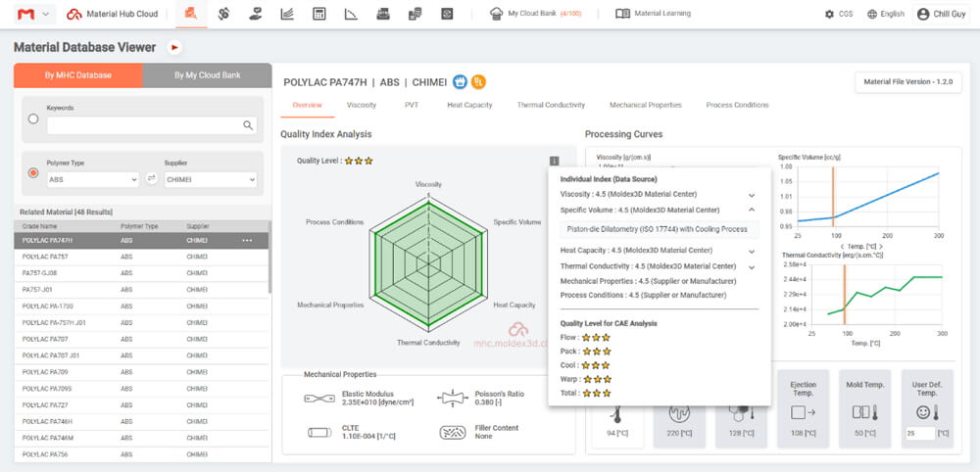Open My Cloud Bank
The width and height of the screenshot is (980, 472).
click(x=536, y=14)
